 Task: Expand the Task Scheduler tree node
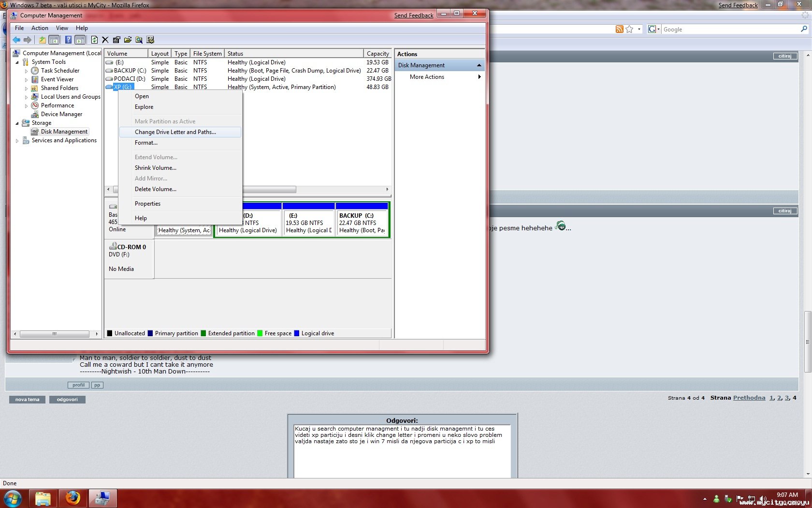26,71
